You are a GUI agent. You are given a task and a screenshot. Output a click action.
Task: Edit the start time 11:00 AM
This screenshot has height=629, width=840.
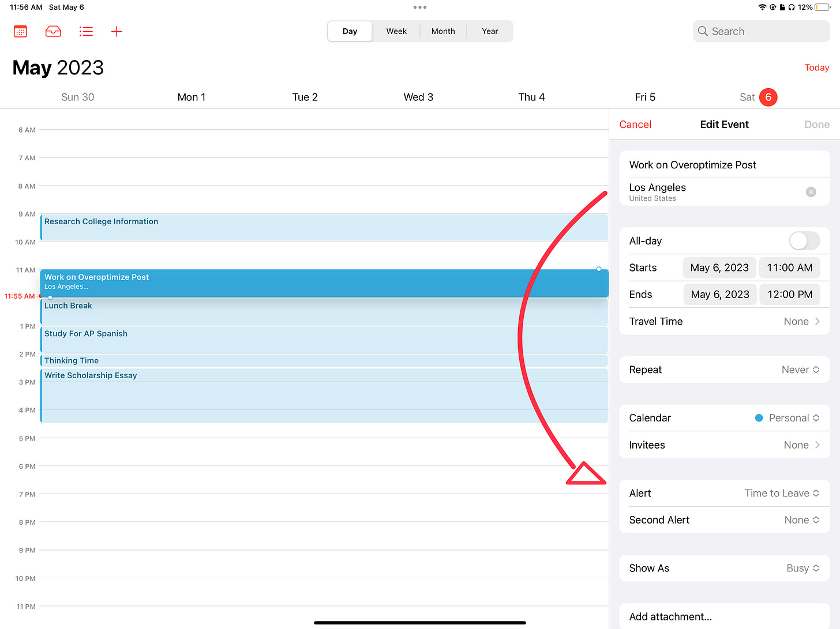point(789,268)
